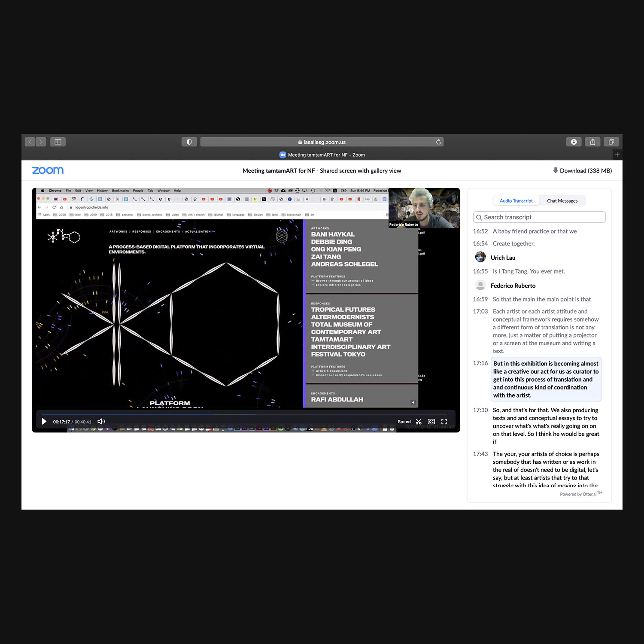
Task: Click artist name BANI HAYKAL in video
Action: pyautogui.click(x=333, y=234)
